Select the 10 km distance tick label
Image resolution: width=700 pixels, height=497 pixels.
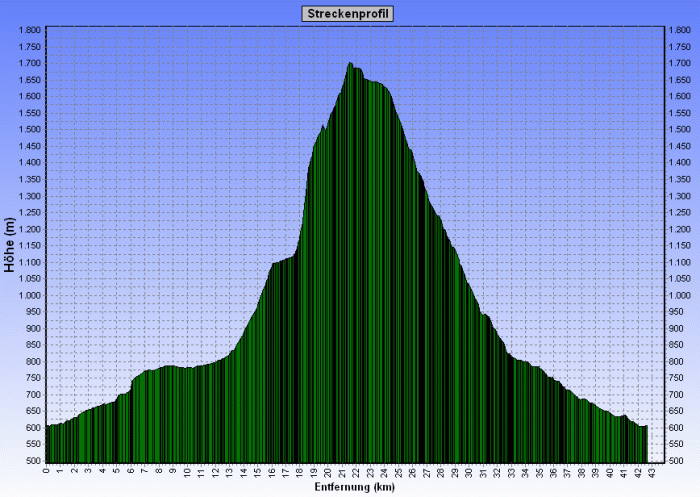point(186,472)
